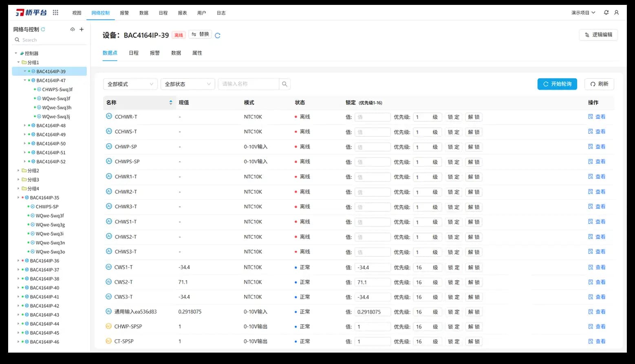Click the cloud upload icon in the sidebar
The image size is (635, 364).
coord(73,29)
